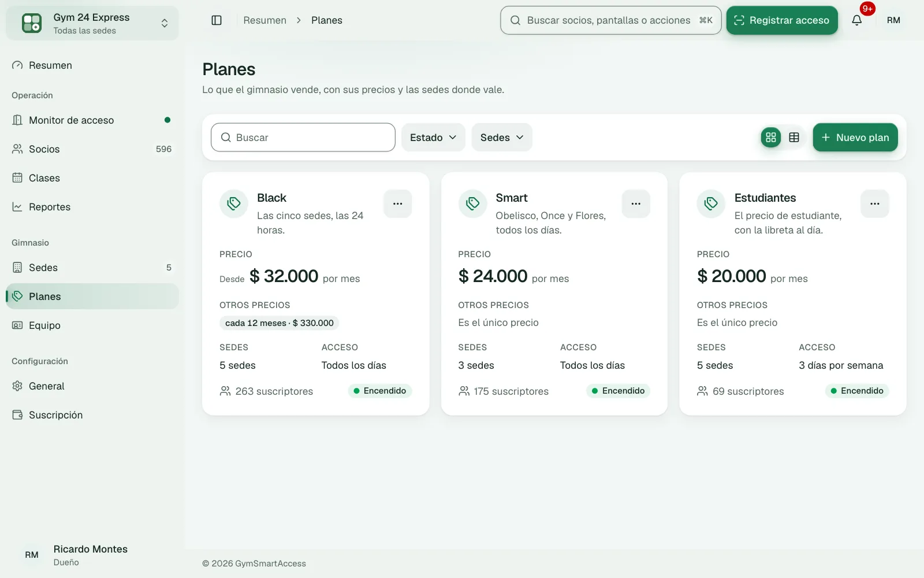Click the cada 12 meses $ 330.000 chip
Screen dimensions: 924x578
(280, 323)
